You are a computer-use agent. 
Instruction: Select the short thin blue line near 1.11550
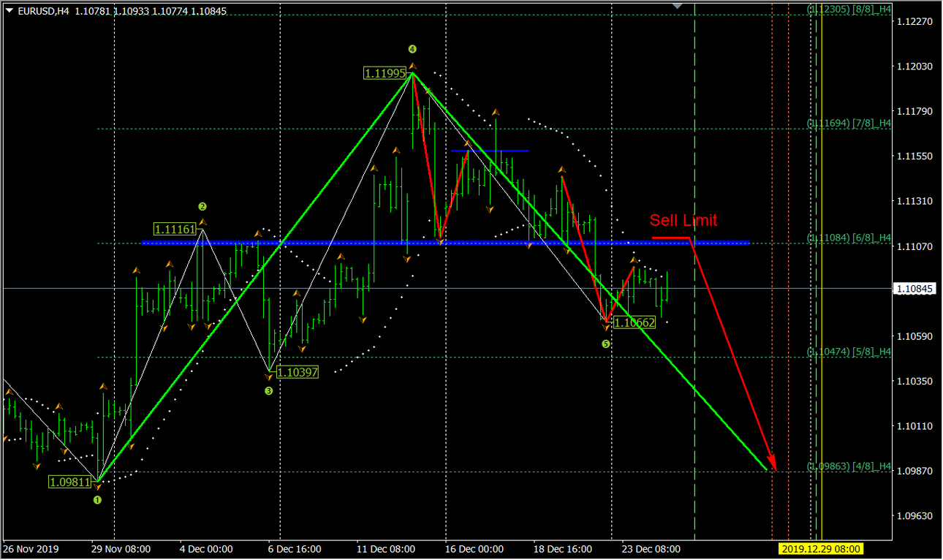490,151
